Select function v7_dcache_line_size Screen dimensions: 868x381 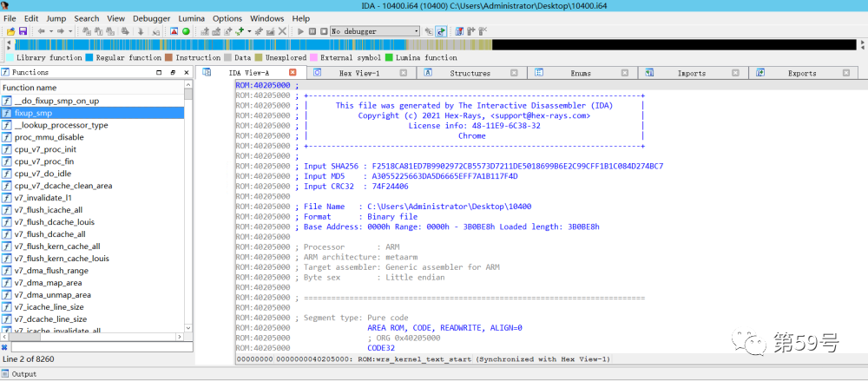coord(50,319)
